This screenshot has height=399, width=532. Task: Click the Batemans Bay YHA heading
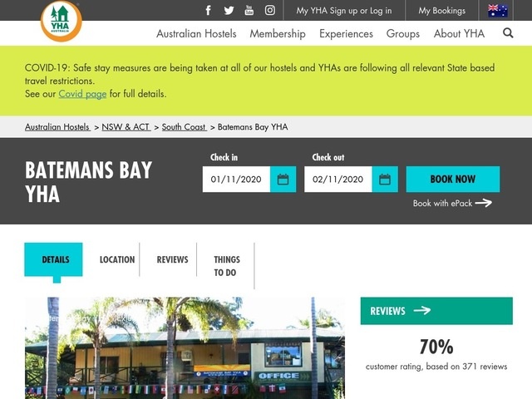coord(89,182)
